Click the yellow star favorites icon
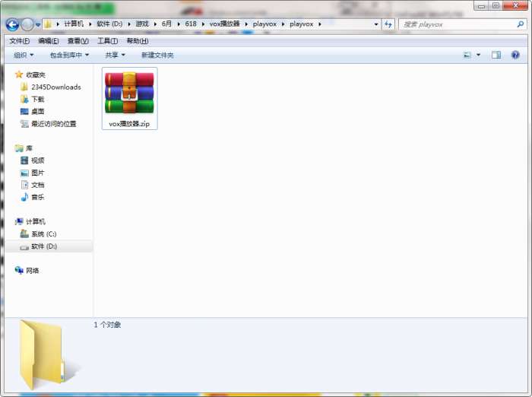The height and width of the screenshot is (397, 532). 19,75
